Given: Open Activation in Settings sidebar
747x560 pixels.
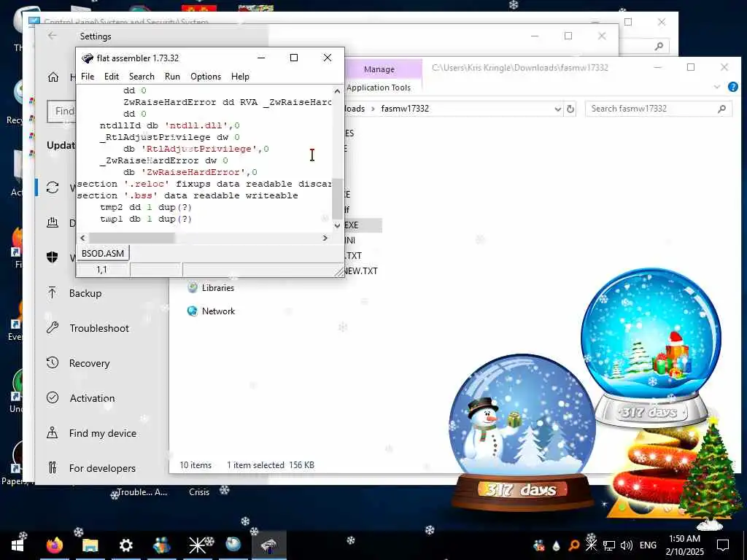Looking at the screenshot, I should [x=92, y=398].
